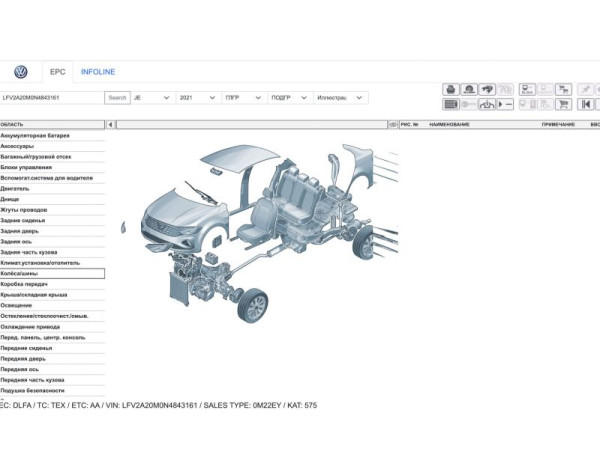Switch to the EPC tab
The height and width of the screenshot is (469, 600).
[57, 72]
